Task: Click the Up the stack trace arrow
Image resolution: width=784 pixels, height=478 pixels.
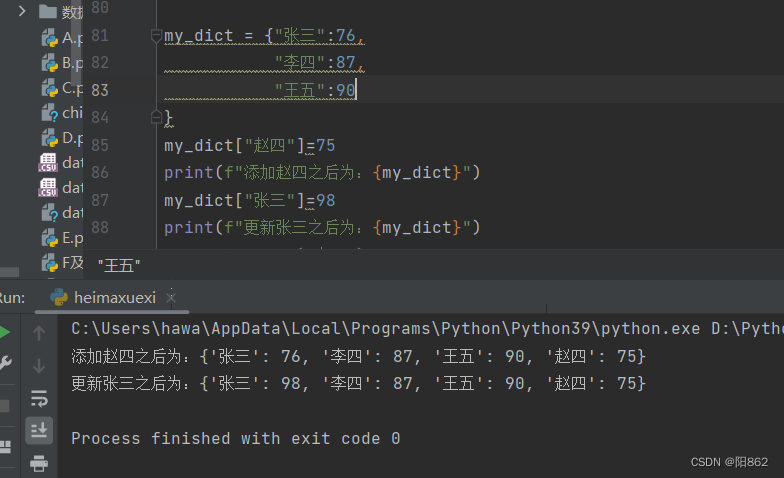Action: [x=39, y=332]
